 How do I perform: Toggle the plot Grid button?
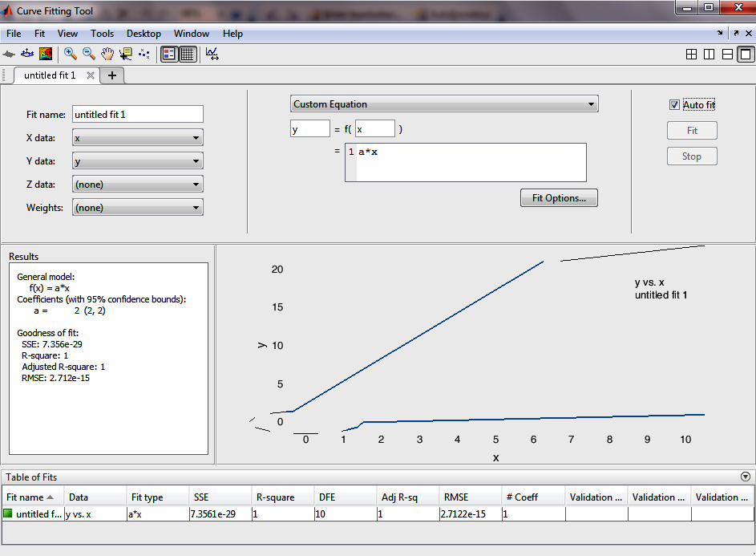188,54
